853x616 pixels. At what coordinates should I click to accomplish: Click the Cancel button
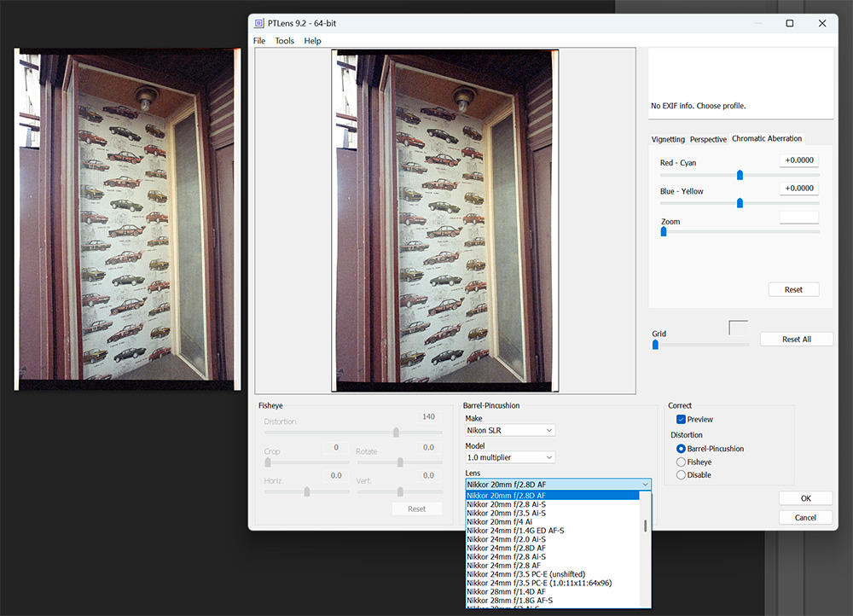click(x=806, y=518)
